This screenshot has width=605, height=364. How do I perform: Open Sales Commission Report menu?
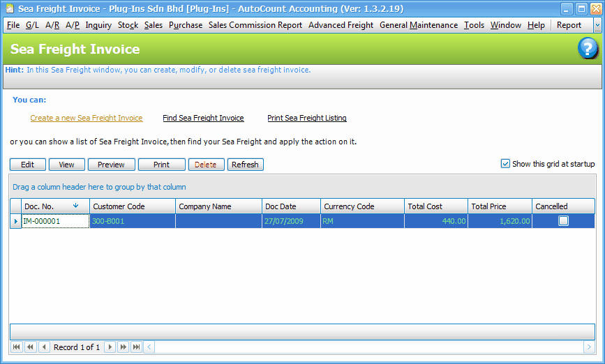click(x=255, y=25)
